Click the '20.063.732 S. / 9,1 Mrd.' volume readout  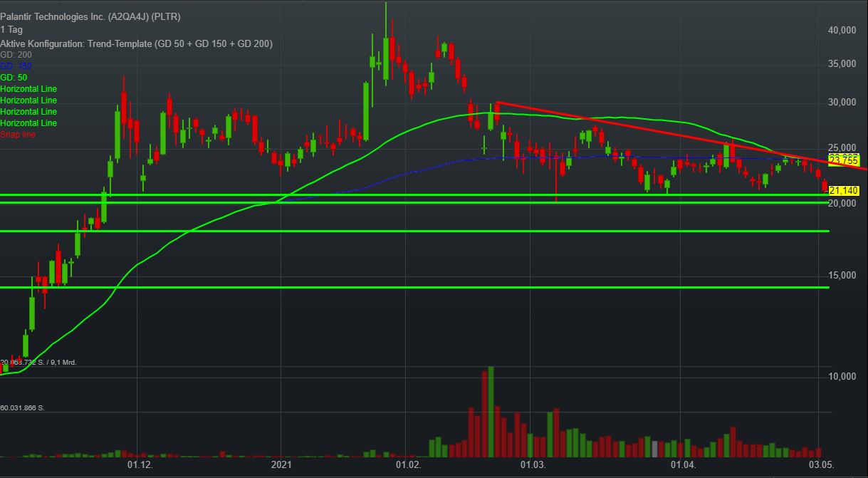(38, 363)
